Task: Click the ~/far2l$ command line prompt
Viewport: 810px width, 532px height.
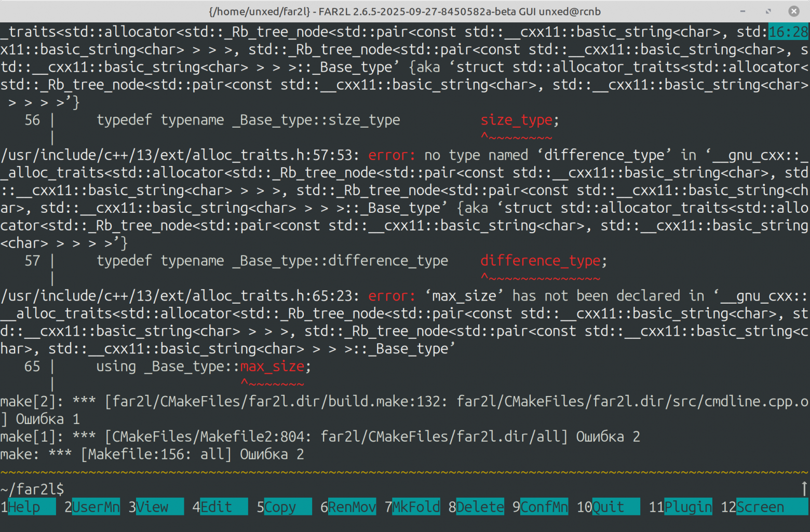Action: 32,489
